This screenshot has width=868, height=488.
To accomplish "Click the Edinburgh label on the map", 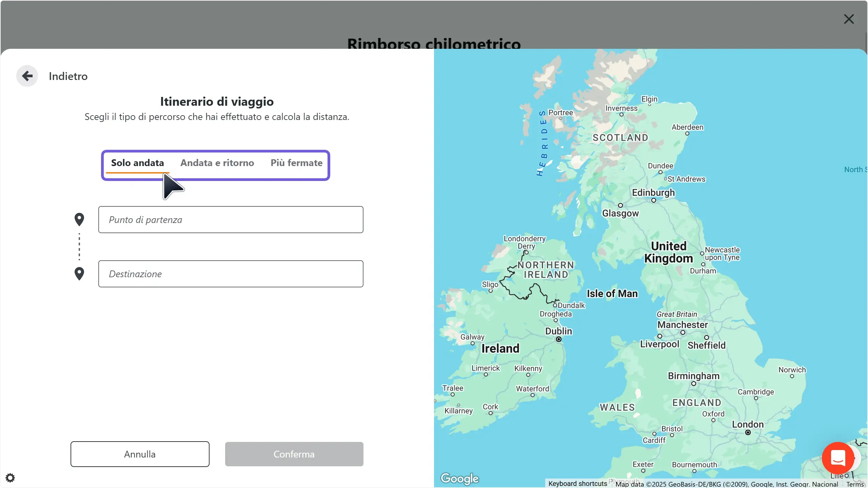I will click(x=653, y=192).
